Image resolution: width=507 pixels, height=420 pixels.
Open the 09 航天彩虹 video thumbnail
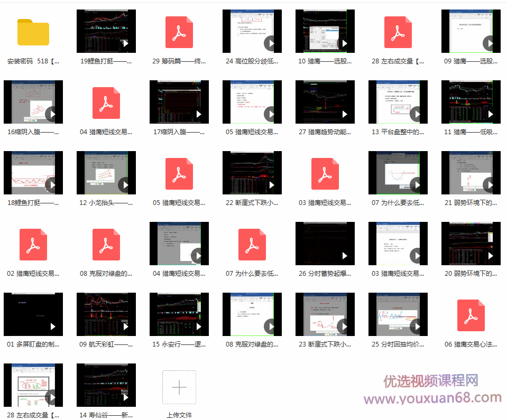(106, 314)
